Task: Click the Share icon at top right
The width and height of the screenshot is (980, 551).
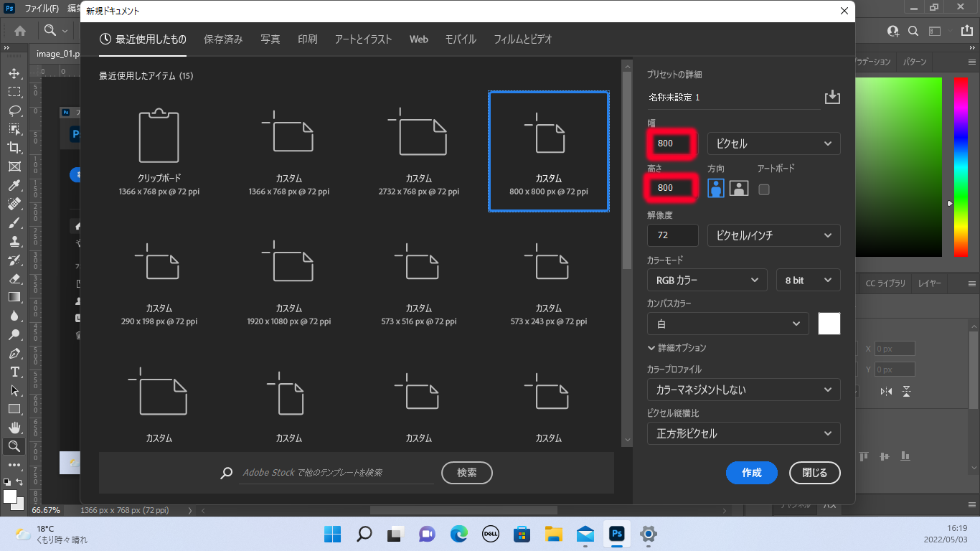Action: click(966, 31)
